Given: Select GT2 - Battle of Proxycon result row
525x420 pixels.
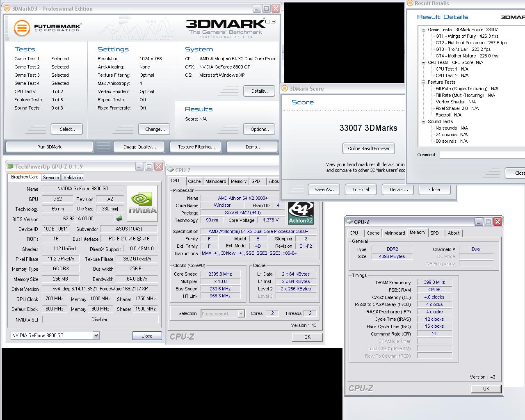Looking at the screenshot, I should [x=471, y=43].
